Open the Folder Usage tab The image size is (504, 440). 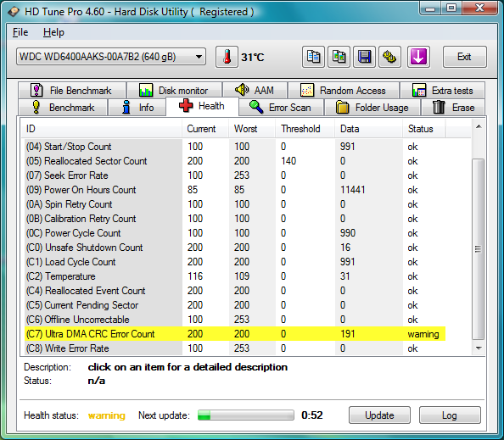pos(372,108)
